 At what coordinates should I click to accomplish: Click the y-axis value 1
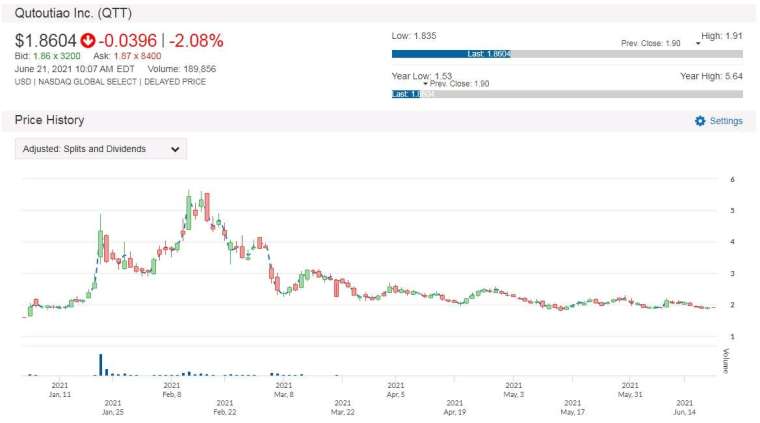(x=732, y=336)
